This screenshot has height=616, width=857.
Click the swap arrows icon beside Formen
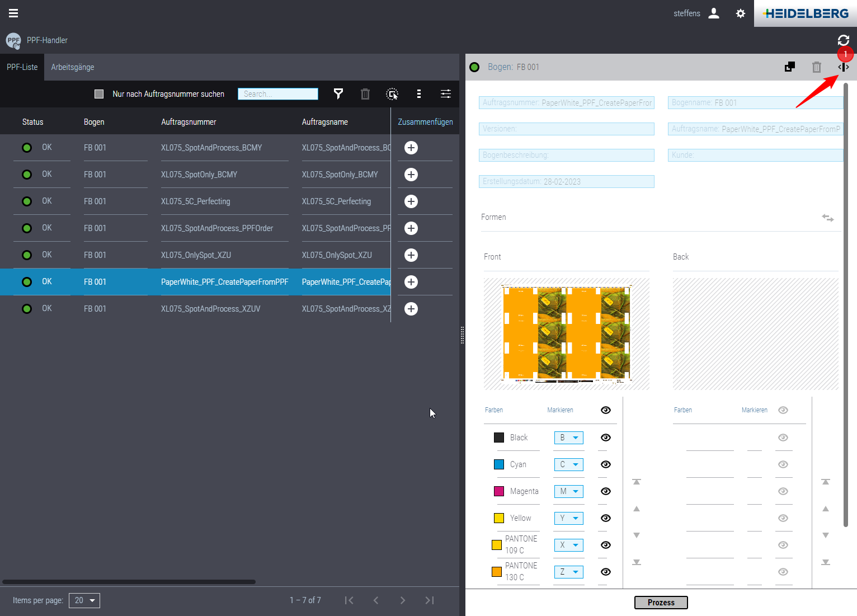(x=827, y=218)
